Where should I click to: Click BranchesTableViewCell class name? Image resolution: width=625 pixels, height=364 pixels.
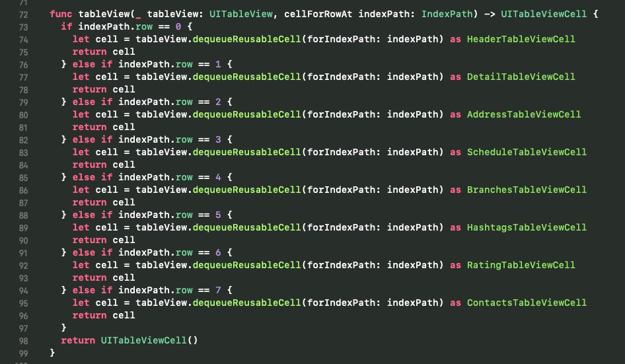pyautogui.click(x=527, y=190)
